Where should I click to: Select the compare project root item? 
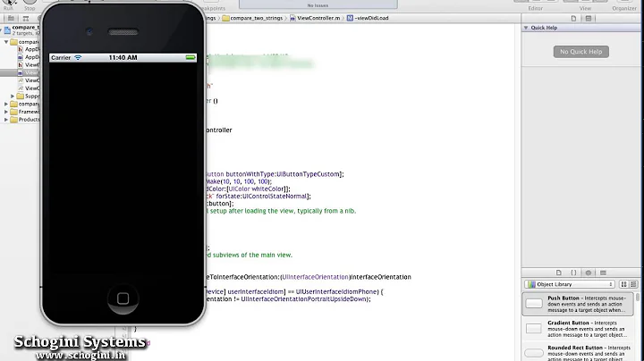tap(21, 29)
